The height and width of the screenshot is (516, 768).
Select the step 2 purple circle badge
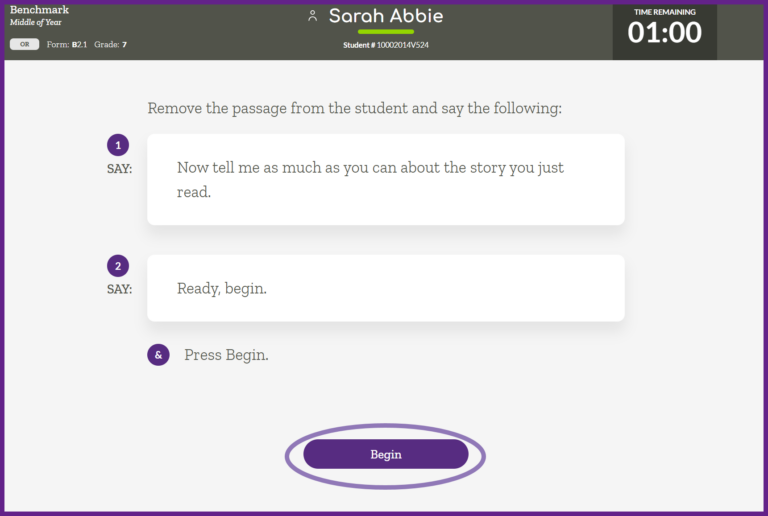118,266
